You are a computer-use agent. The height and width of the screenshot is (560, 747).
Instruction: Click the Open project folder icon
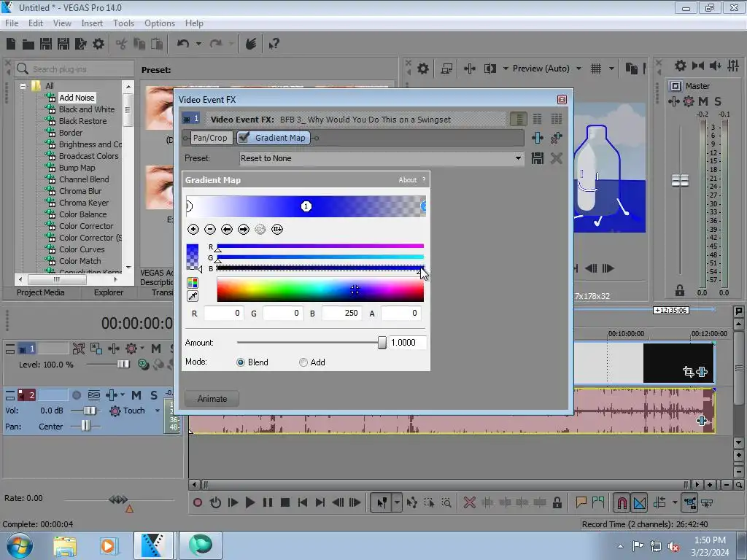tap(28, 44)
